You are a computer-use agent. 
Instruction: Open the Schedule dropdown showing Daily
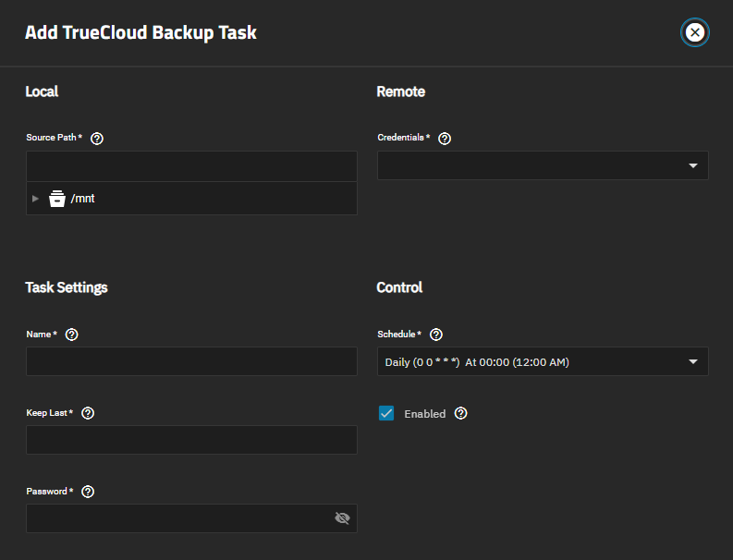[543, 361]
